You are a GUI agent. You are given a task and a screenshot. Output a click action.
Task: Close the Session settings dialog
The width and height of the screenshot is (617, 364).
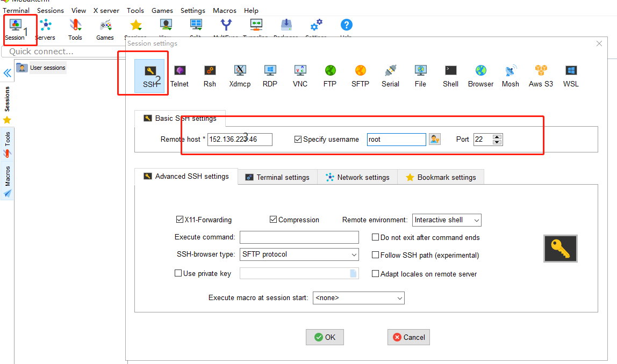(599, 43)
